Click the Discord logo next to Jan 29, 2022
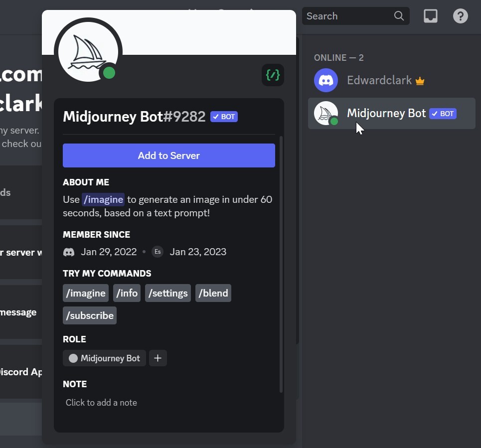Image resolution: width=481 pixels, height=448 pixels. pos(69,252)
